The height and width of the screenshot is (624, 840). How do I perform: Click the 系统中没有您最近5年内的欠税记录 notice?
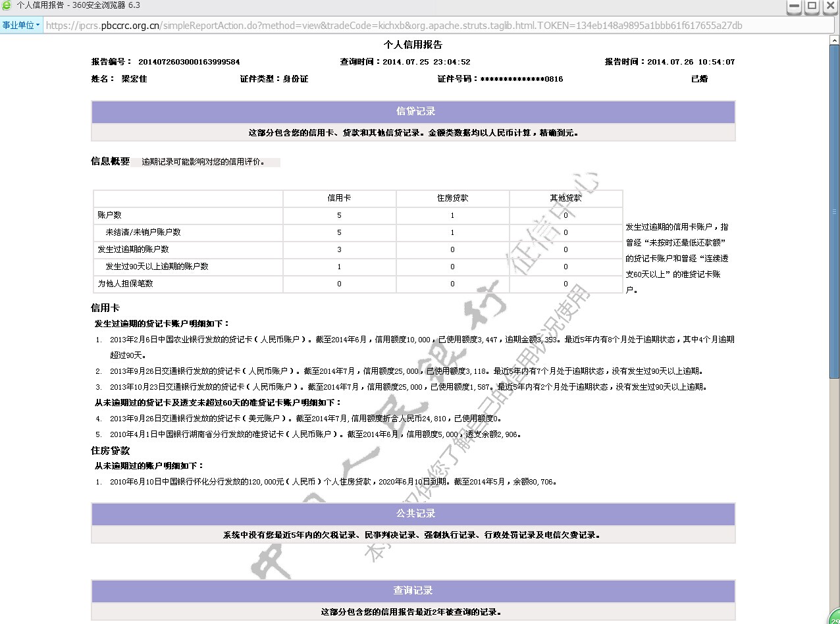[411, 535]
